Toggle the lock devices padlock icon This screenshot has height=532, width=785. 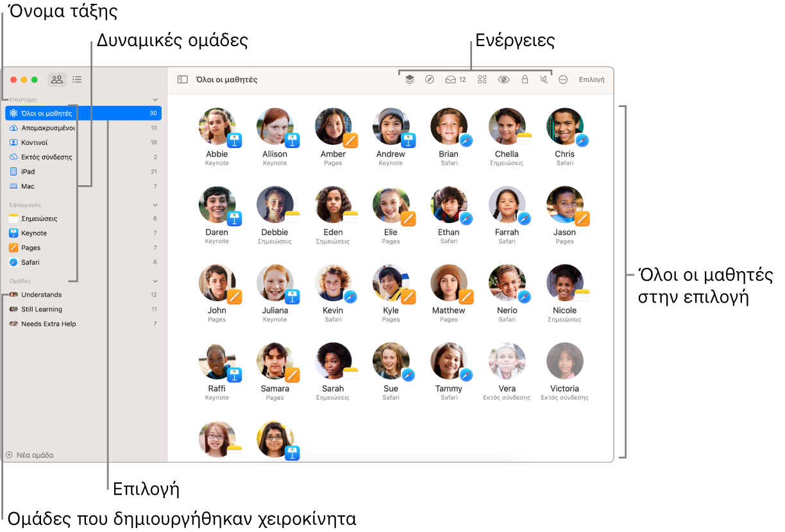coord(525,79)
